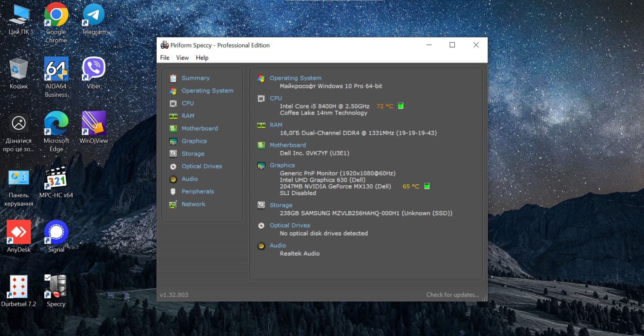Viewport: 644px width, 336px height.
Task: Select the Кошик recycle bin icon
Action: [x=19, y=73]
